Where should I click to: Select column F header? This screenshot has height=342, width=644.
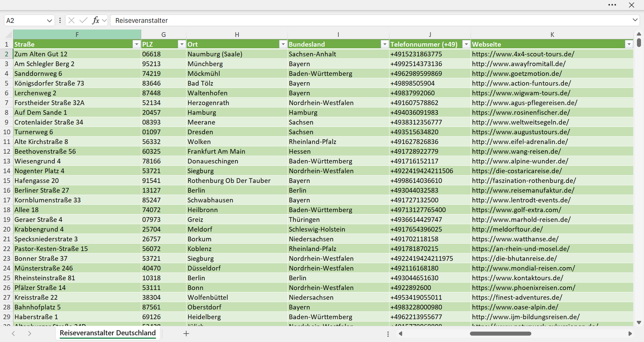[x=77, y=34]
